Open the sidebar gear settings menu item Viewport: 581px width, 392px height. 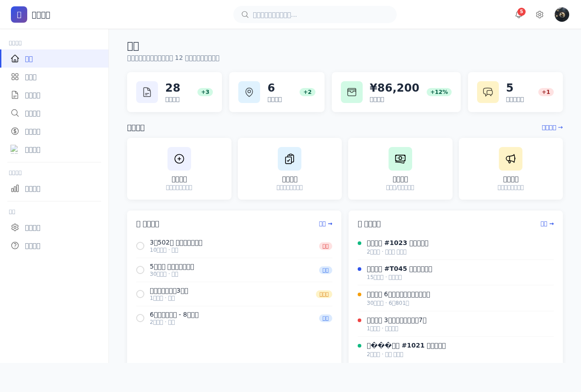pos(54,227)
